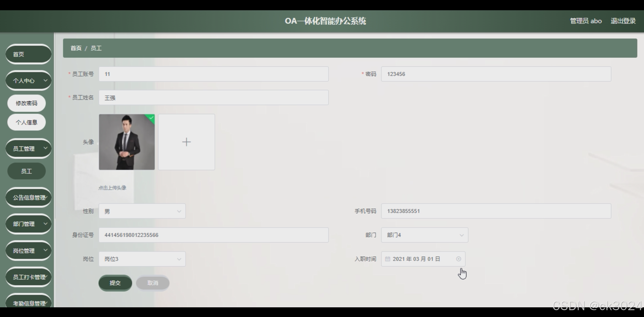The width and height of the screenshot is (644, 317).
Task: Open 员工打卡管理 in the sidebar
Action: point(28,277)
